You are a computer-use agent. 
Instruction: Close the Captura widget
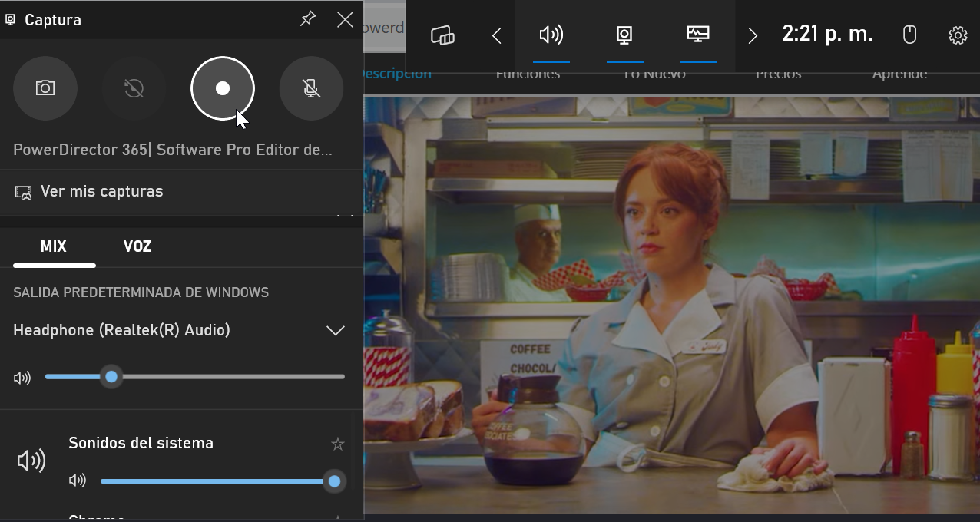(x=346, y=19)
